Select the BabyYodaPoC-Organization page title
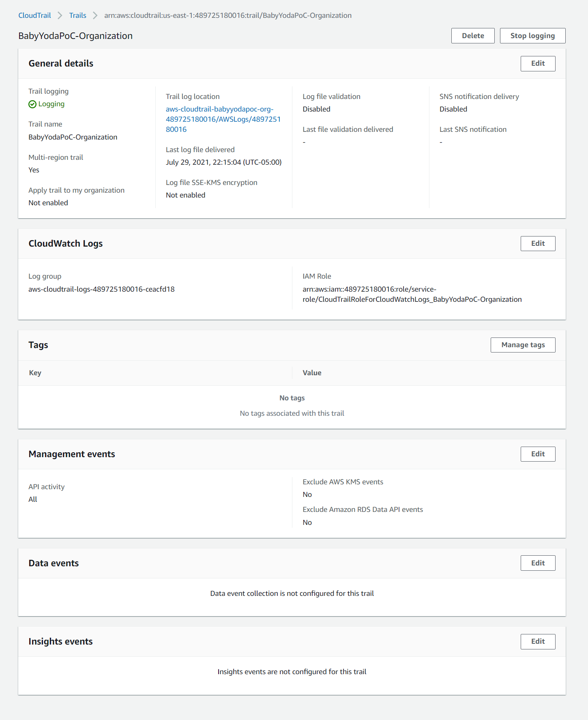Viewport: 588px width, 720px height. pyautogui.click(x=75, y=36)
